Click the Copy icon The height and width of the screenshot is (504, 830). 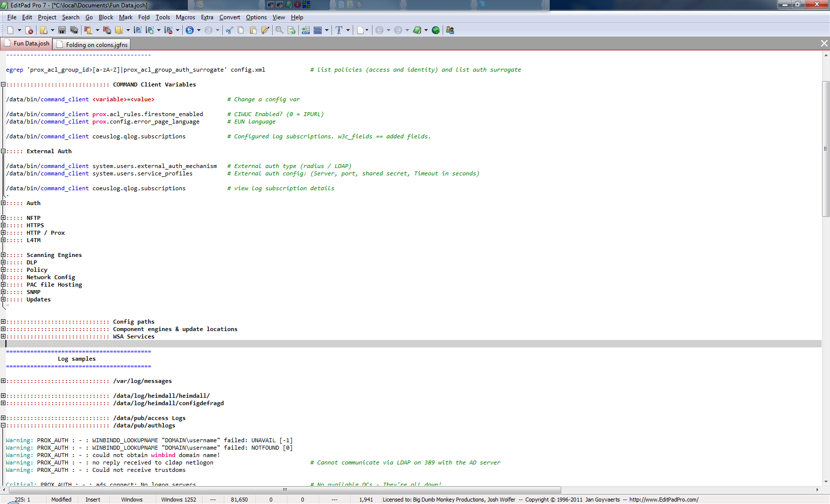click(241, 30)
